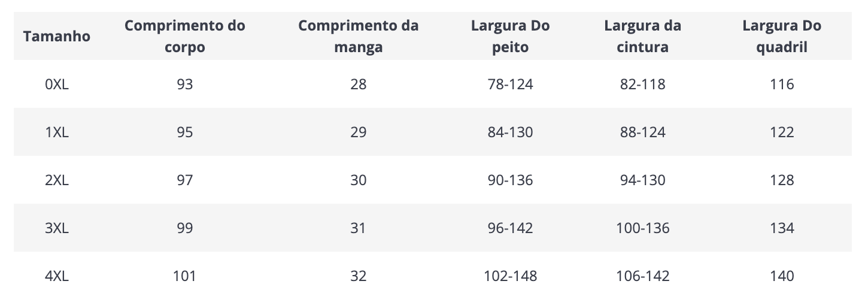The image size is (868, 302).
Task: Click the 2XL size row label
Action: [x=57, y=180]
